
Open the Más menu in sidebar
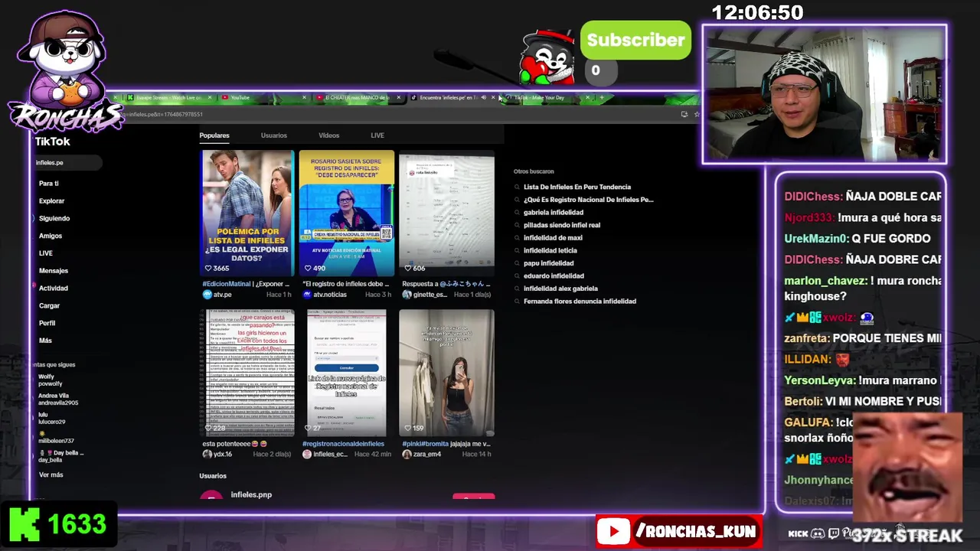click(46, 341)
